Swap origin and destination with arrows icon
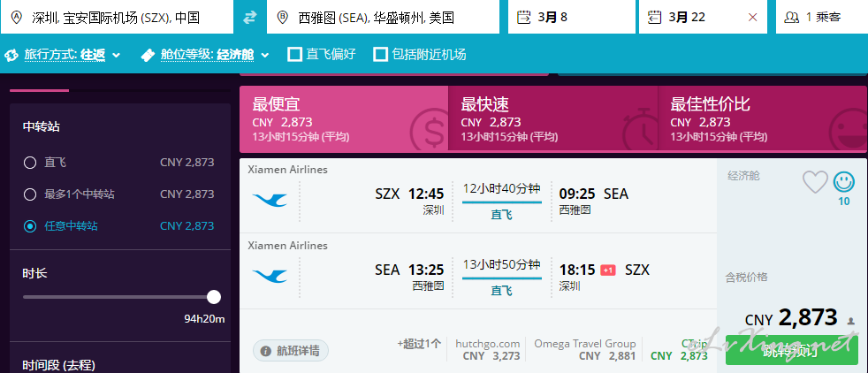This screenshot has height=373, width=868. pos(250,17)
